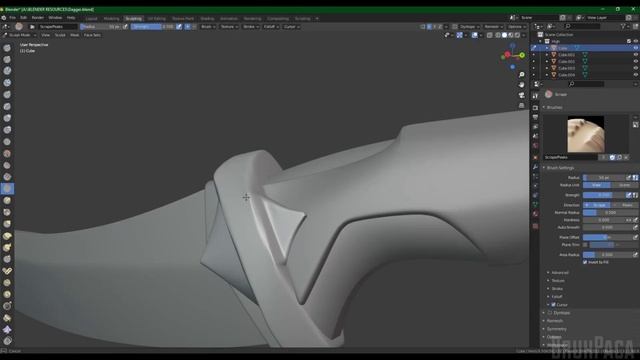Switch to the Shading workspace tab
Screen dimensions: 640x360
207,19
